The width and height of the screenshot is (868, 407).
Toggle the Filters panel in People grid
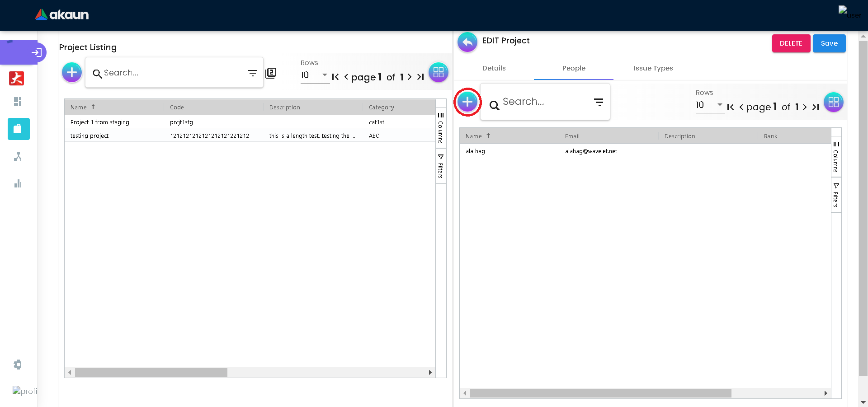(x=836, y=195)
